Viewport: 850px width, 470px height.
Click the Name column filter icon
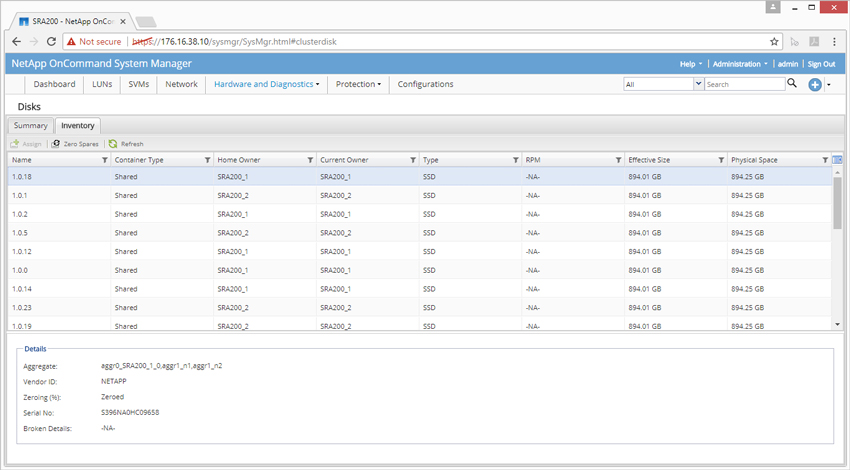[x=105, y=160]
